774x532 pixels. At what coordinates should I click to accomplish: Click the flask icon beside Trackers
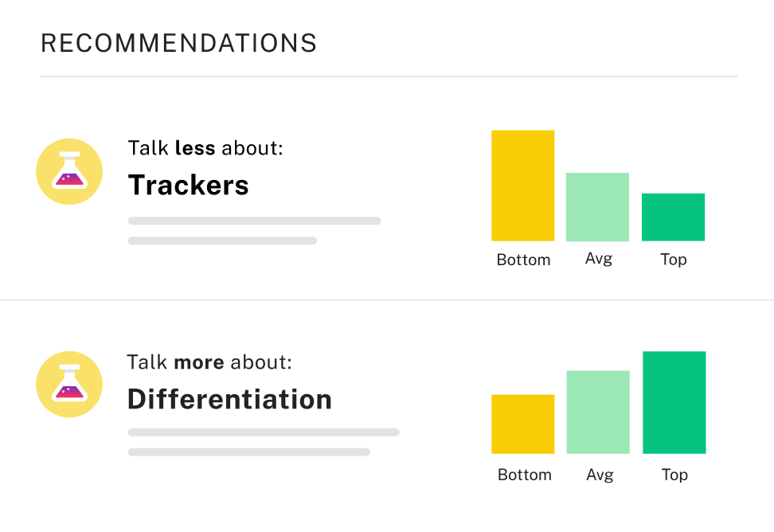tap(69, 171)
